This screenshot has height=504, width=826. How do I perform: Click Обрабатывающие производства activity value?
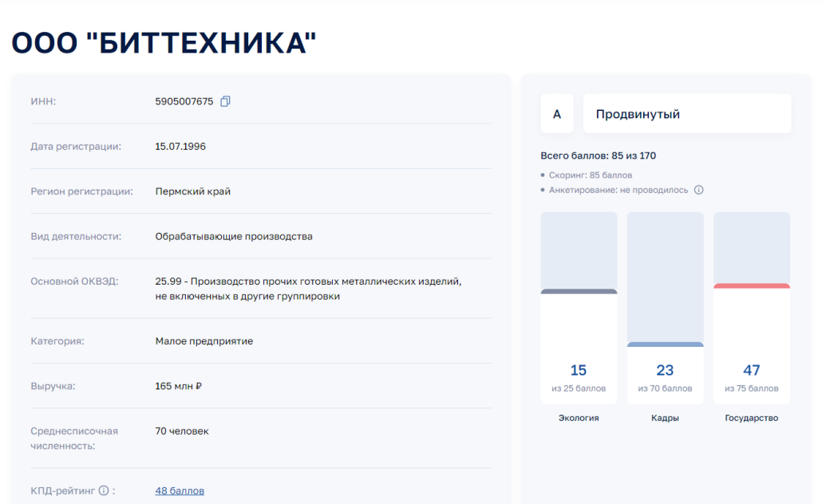tap(233, 237)
